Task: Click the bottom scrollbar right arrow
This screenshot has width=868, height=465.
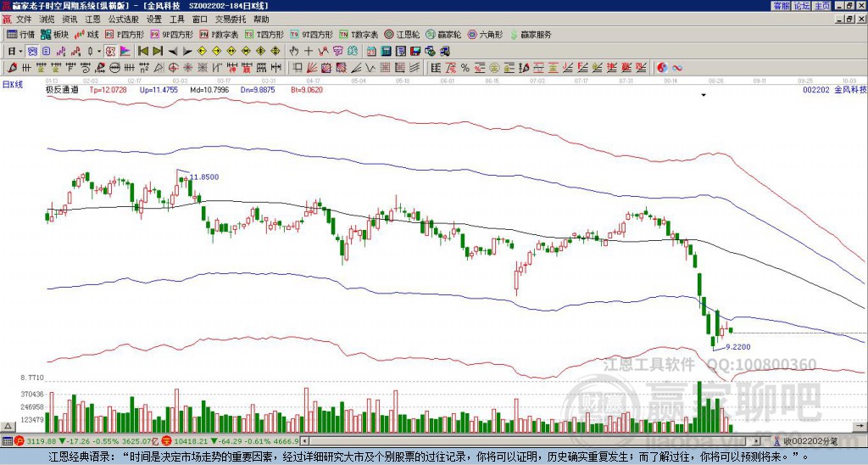Action: pyautogui.click(x=757, y=441)
